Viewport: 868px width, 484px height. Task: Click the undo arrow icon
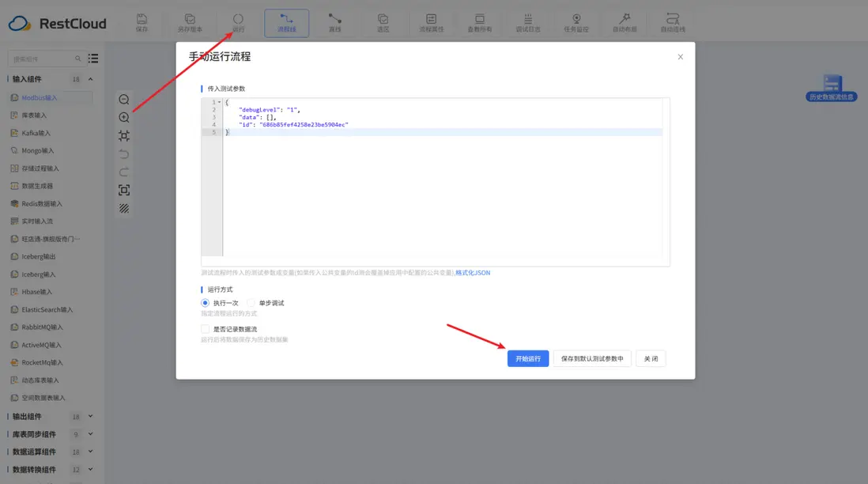pos(124,154)
